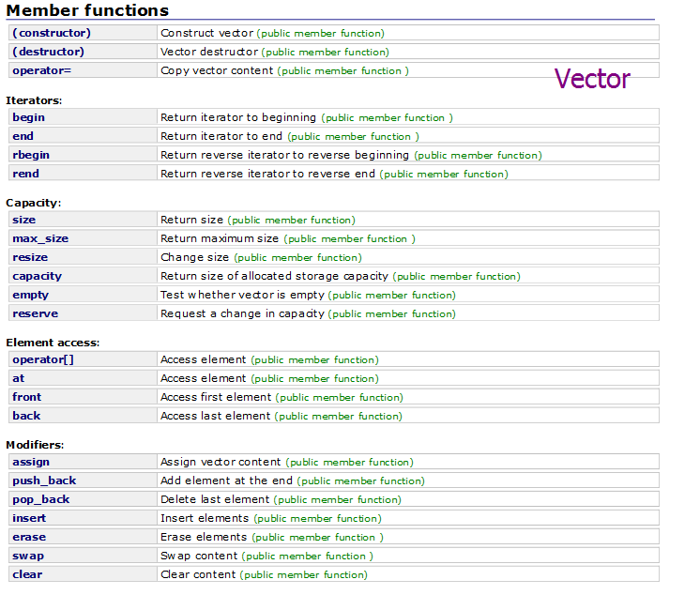Click the insert modifier link

[x=29, y=518]
